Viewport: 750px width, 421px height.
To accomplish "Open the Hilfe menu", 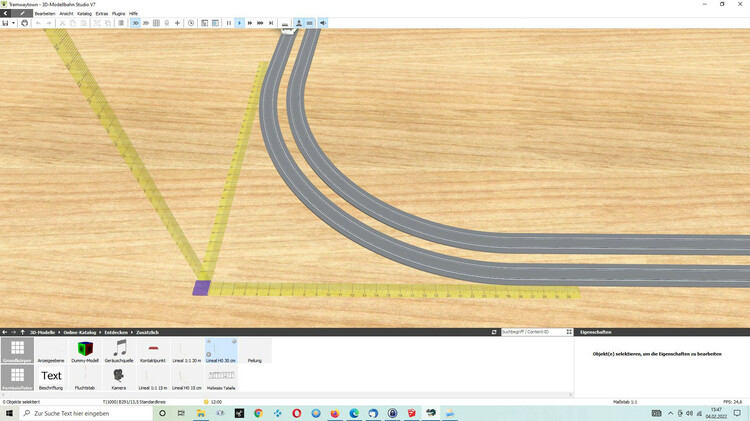I will [133, 13].
